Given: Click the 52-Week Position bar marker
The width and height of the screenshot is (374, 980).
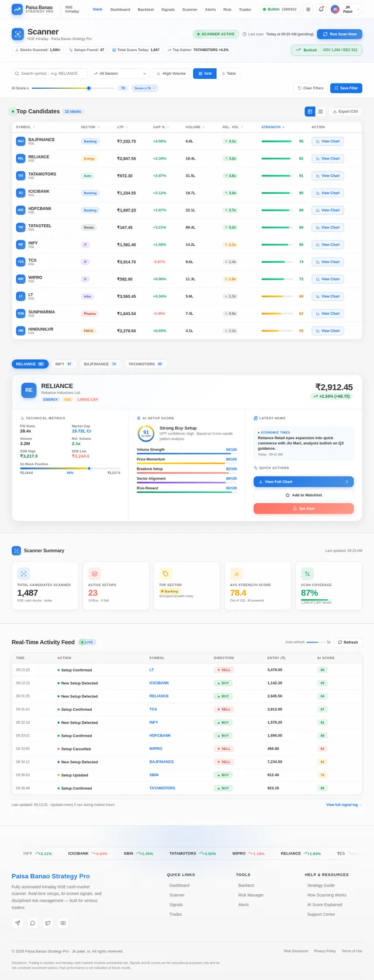Looking at the screenshot, I should [x=89, y=468].
